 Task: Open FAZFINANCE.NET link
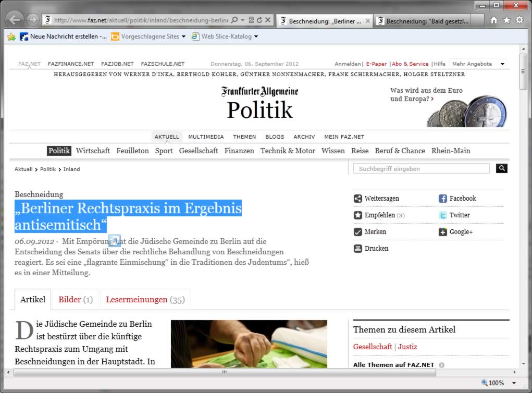[x=71, y=64]
